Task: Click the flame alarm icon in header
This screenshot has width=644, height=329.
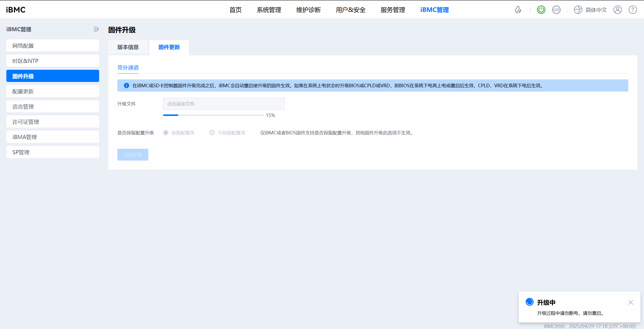Action: click(518, 10)
